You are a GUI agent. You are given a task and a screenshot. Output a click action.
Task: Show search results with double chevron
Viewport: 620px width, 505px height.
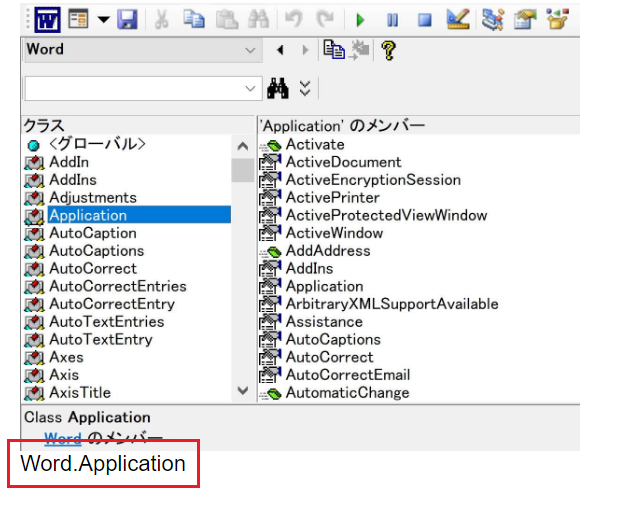[304, 89]
